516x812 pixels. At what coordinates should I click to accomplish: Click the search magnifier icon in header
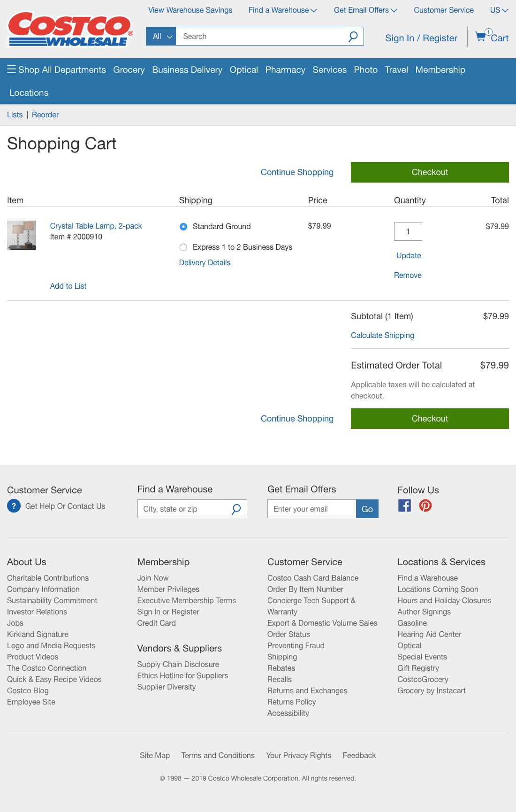[x=353, y=37]
